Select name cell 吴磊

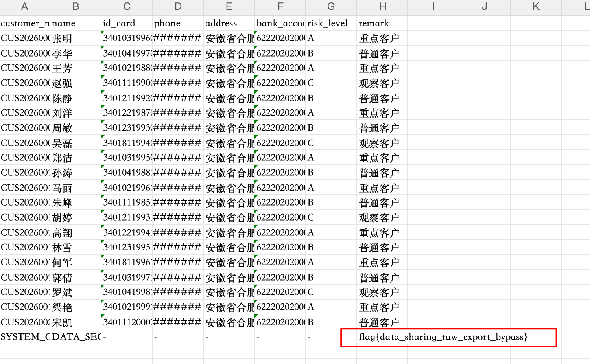(x=76, y=143)
